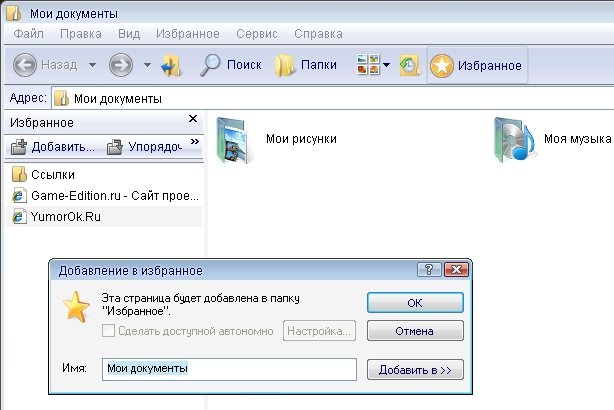Click the forward navigation arrow icon
The width and height of the screenshot is (614, 410).
point(121,66)
